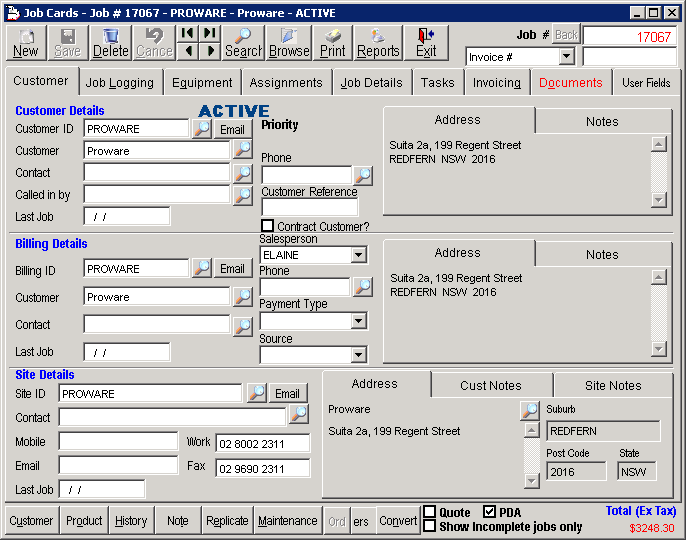Open the Invoicing tab
This screenshot has height=540, width=686.
(x=497, y=83)
